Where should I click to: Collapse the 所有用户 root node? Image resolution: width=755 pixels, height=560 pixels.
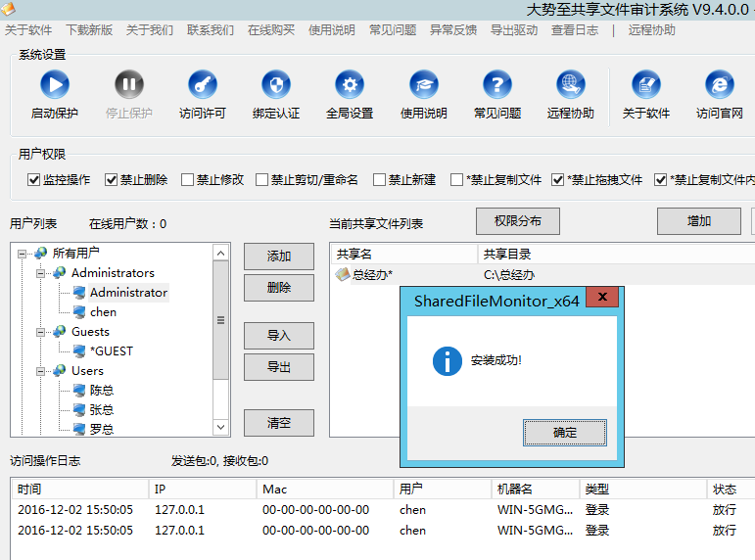tap(24, 254)
